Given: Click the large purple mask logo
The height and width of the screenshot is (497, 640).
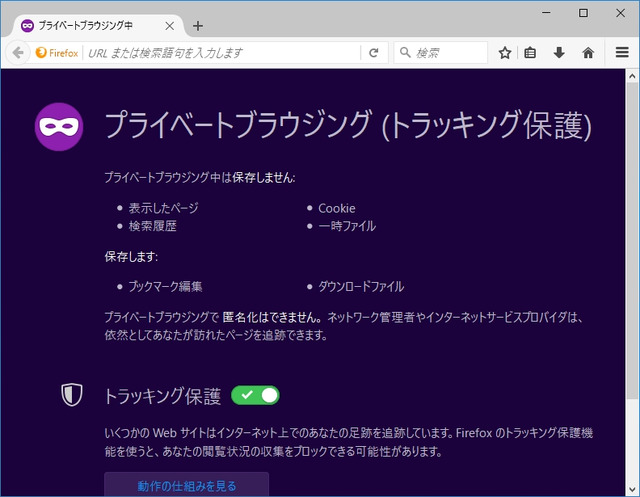Looking at the screenshot, I should pyautogui.click(x=59, y=127).
